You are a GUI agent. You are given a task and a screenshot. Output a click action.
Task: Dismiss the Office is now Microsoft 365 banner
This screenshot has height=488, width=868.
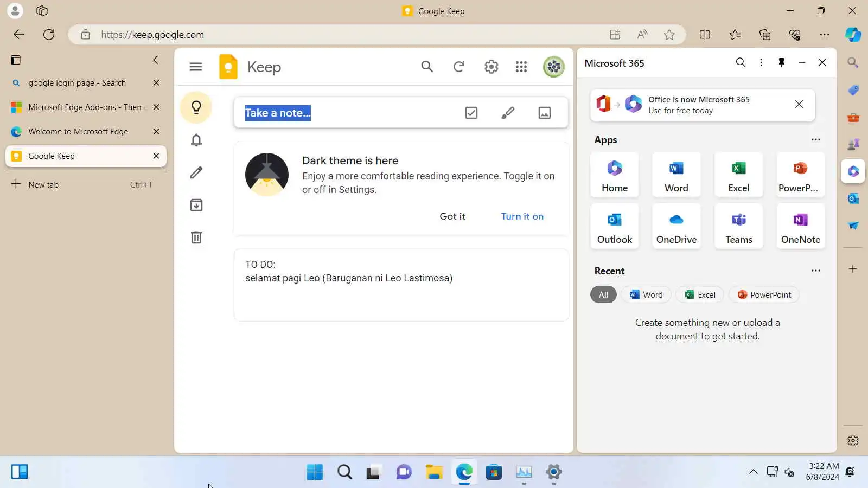tap(799, 104)
